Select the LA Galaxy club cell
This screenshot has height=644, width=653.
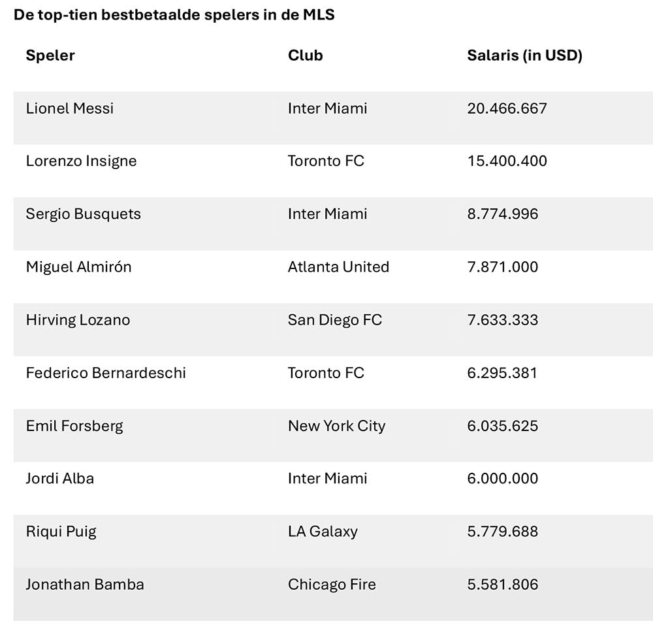pos(323,532)
